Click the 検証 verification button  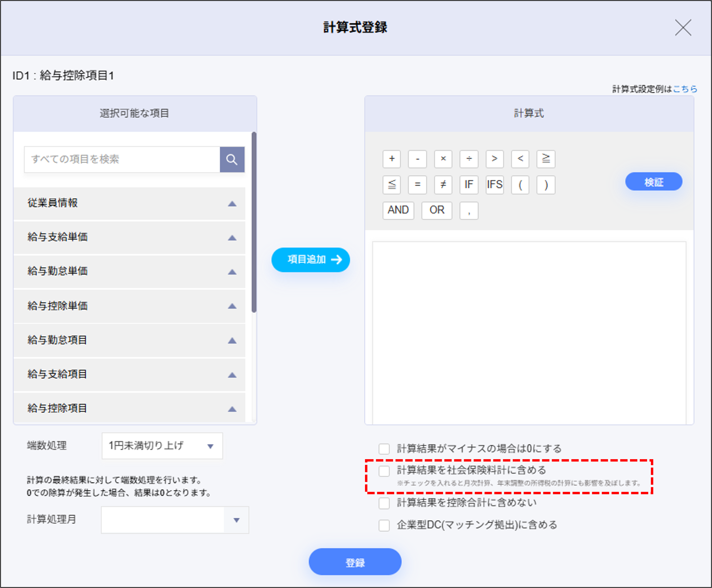(x=654, y=182)
